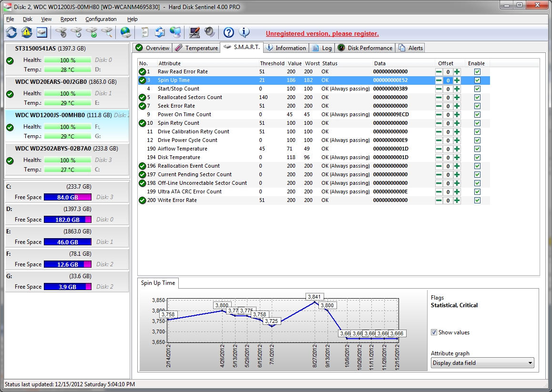
Task: Click the speaker sound toolbar icon
Action: pos(209,32)
